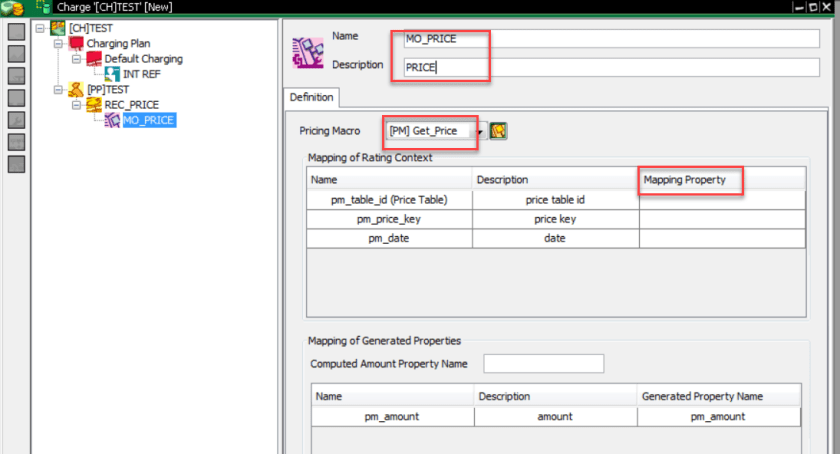Select the pm_amount cell in the Generated Property Name column

tap(719, 416)
